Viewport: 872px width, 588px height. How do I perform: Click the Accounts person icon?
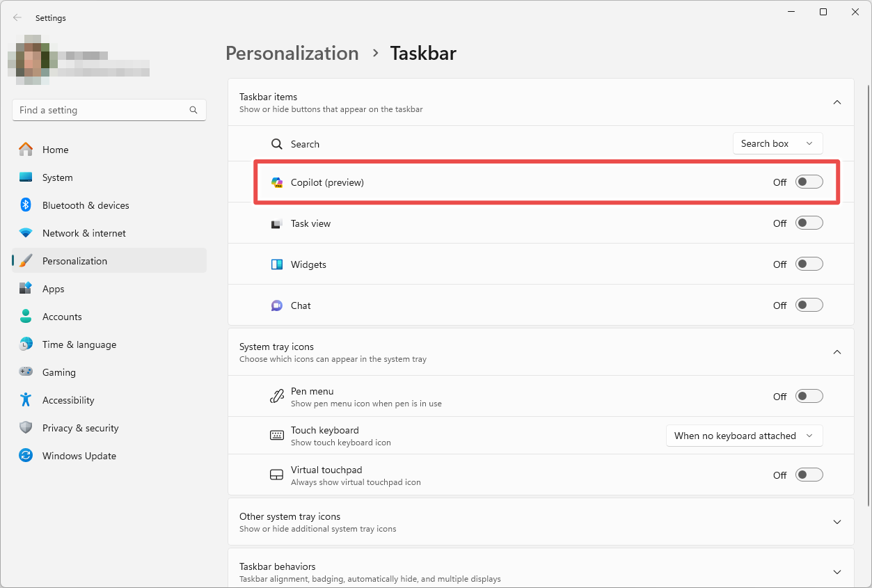(x=26, y=317)
